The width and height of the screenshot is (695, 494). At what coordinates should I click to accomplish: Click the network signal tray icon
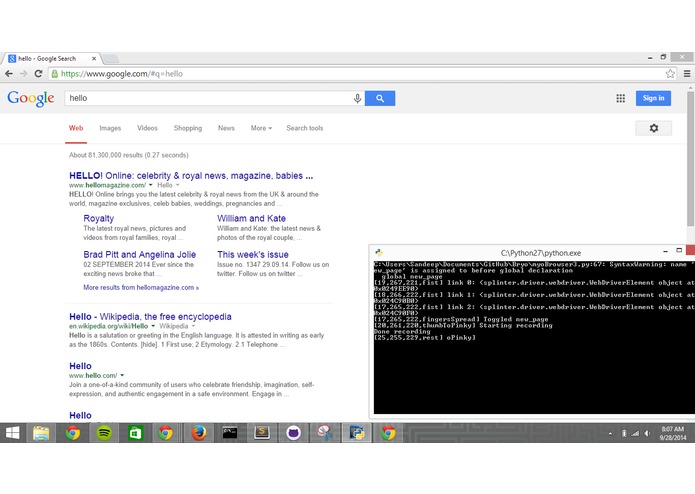pyautogui.click(x=636, y=433)
